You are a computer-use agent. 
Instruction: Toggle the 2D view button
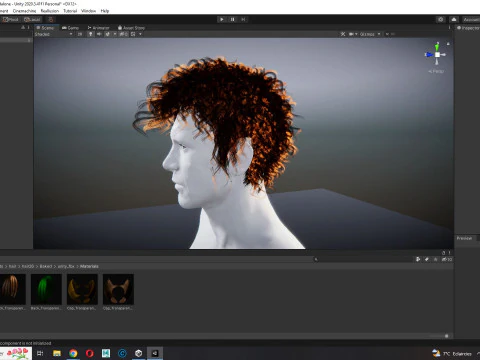click(80, 34)
